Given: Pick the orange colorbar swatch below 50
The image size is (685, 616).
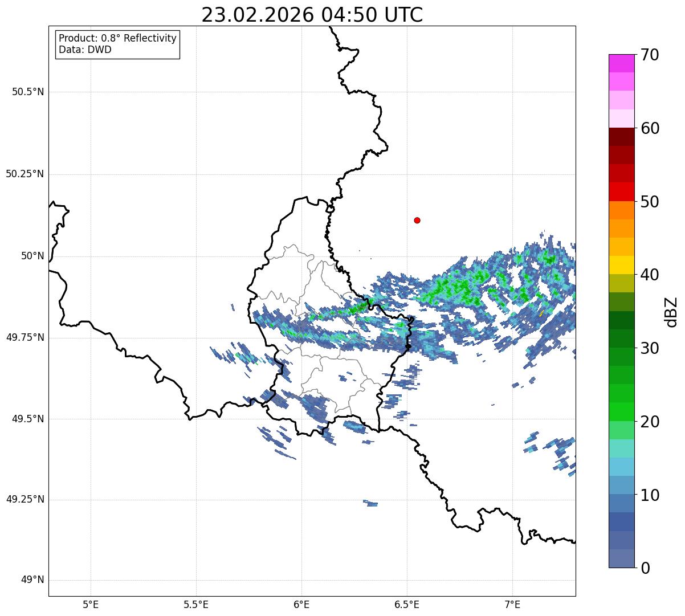Looking at the screenshot, I should [622, 210].
